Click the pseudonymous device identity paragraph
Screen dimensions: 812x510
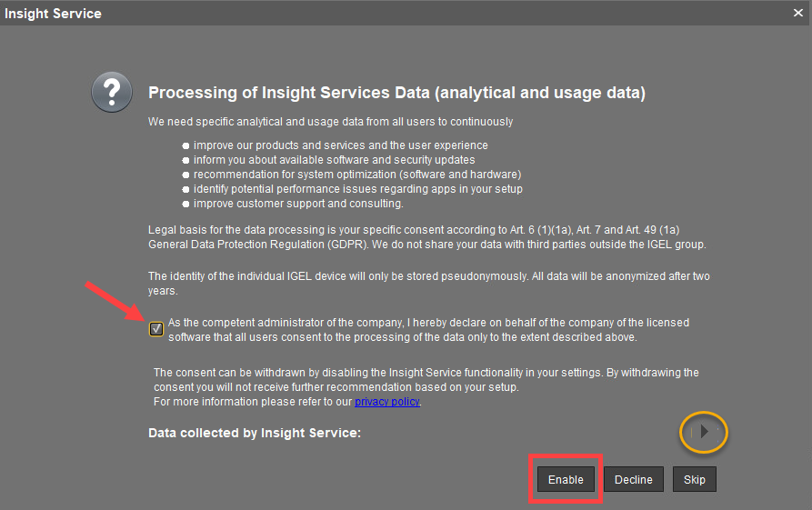[x=427, y=283]
